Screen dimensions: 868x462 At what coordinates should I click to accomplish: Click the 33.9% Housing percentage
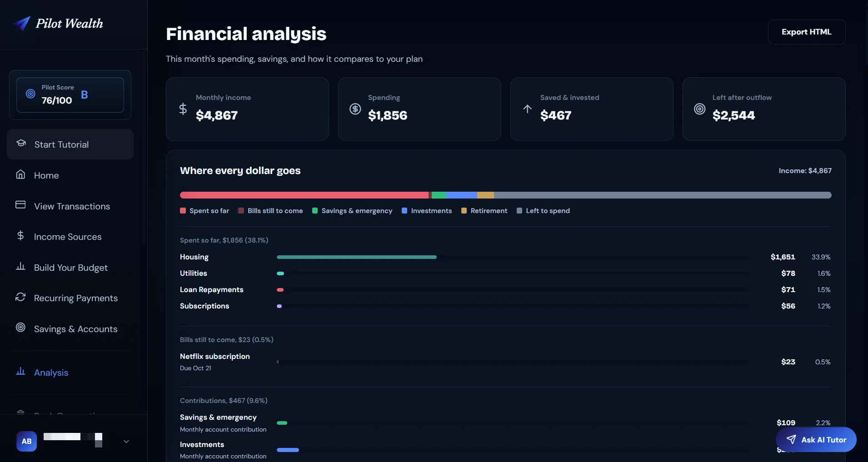pos(821,257)
